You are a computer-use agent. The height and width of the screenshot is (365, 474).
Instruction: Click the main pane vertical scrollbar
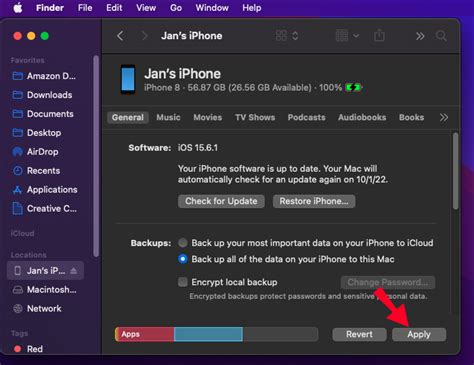point(455,171)
